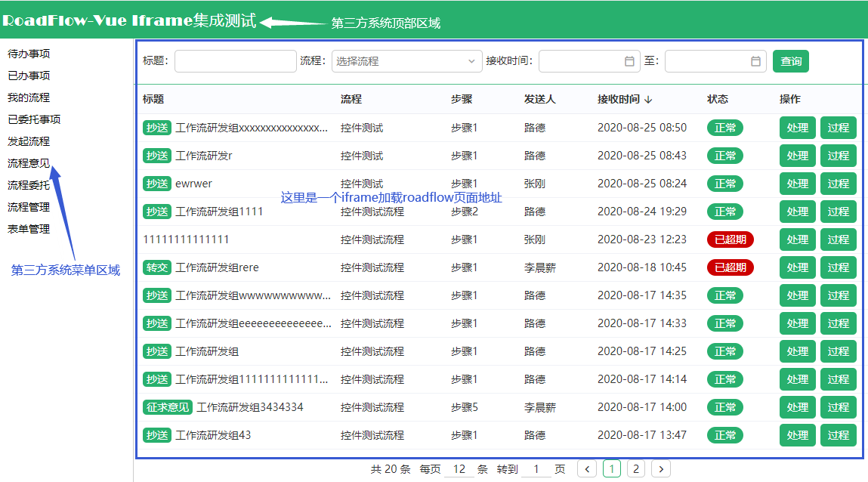
Task: Click the 标题 search input field
Action: click(235, 61)
